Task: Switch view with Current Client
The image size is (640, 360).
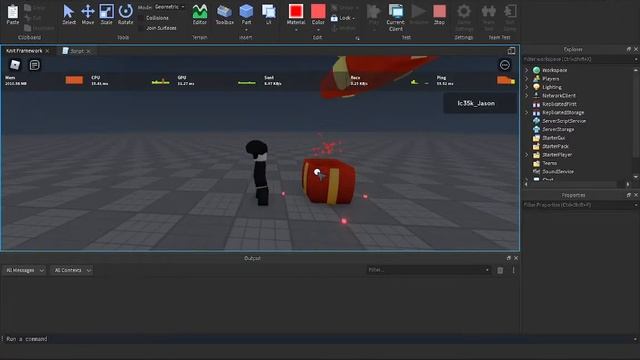Action: click(x=396, y=18)
